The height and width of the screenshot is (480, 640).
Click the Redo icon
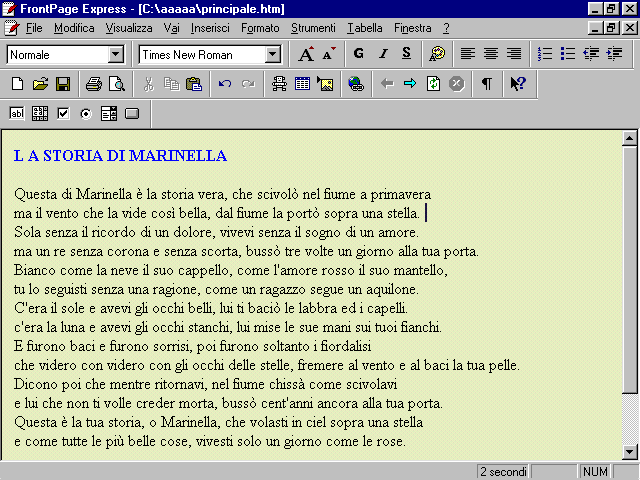tap(248, 84)
